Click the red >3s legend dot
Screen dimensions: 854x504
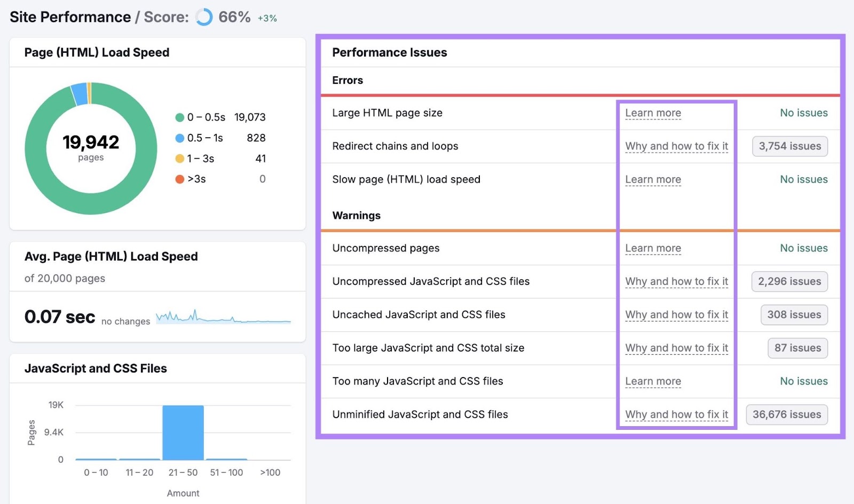click(x=180, y=179)
